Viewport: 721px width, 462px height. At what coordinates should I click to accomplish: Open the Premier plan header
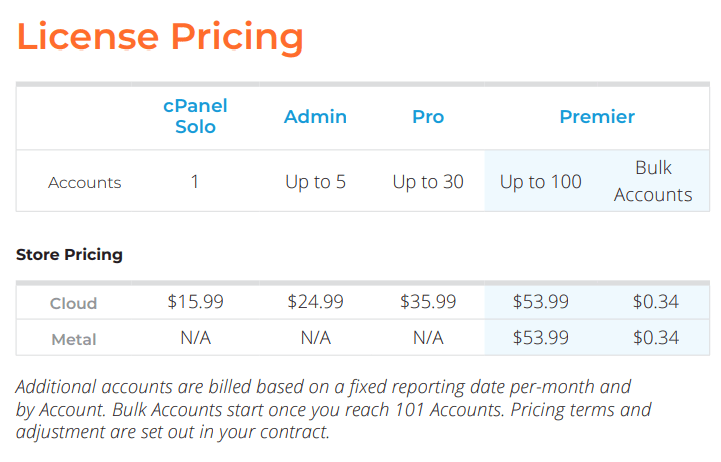point(597,116)
